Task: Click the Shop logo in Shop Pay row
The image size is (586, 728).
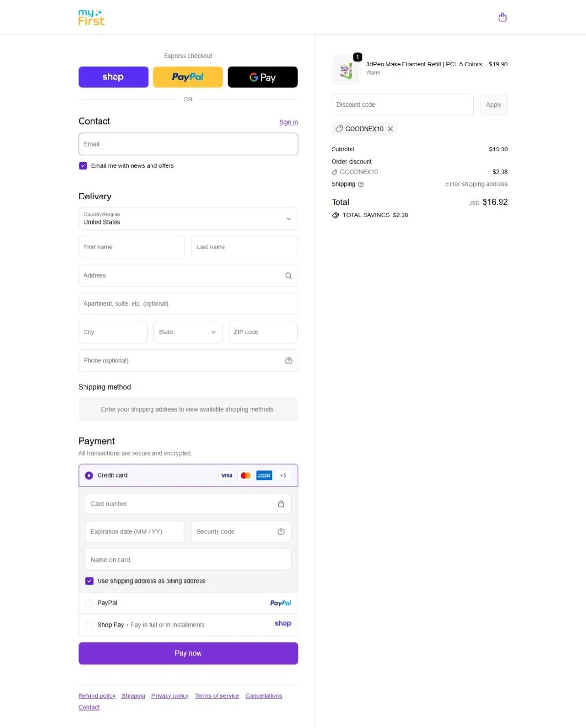Action: tap(283, 624)
